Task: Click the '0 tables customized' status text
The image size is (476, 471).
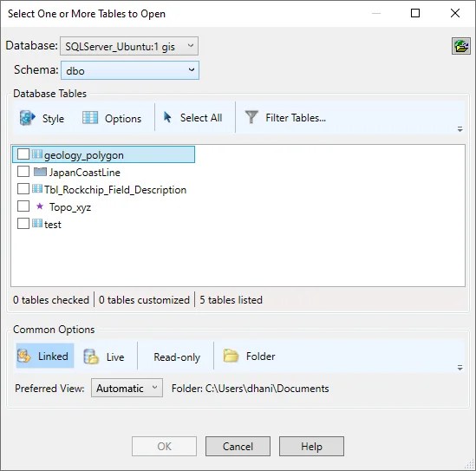Action: (144, 300)
